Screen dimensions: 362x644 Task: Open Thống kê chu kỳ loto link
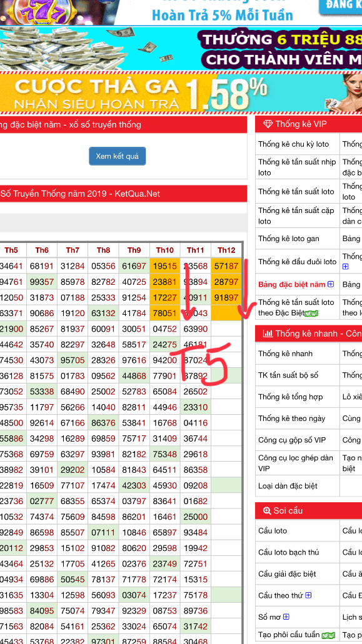293,144
